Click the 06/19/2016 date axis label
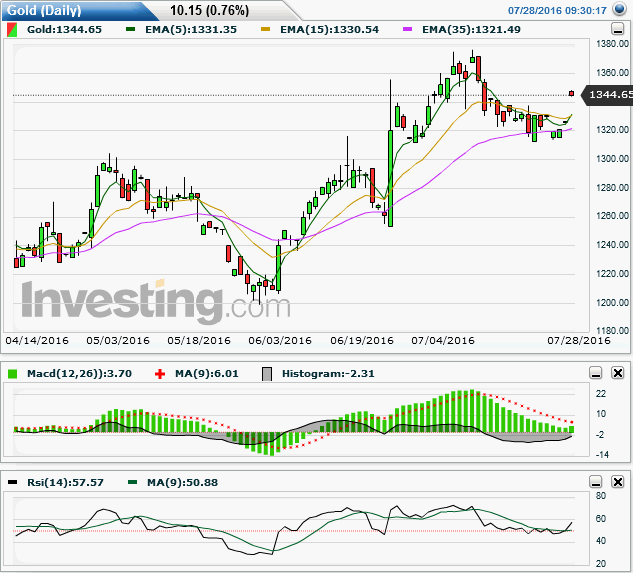Screen dimensions: 633x573 (x=362, y=340)
